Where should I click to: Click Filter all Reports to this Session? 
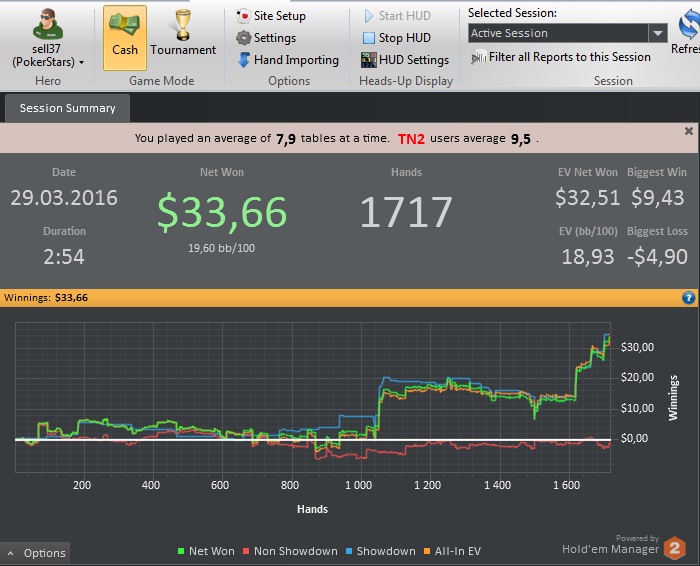(561, 57)
